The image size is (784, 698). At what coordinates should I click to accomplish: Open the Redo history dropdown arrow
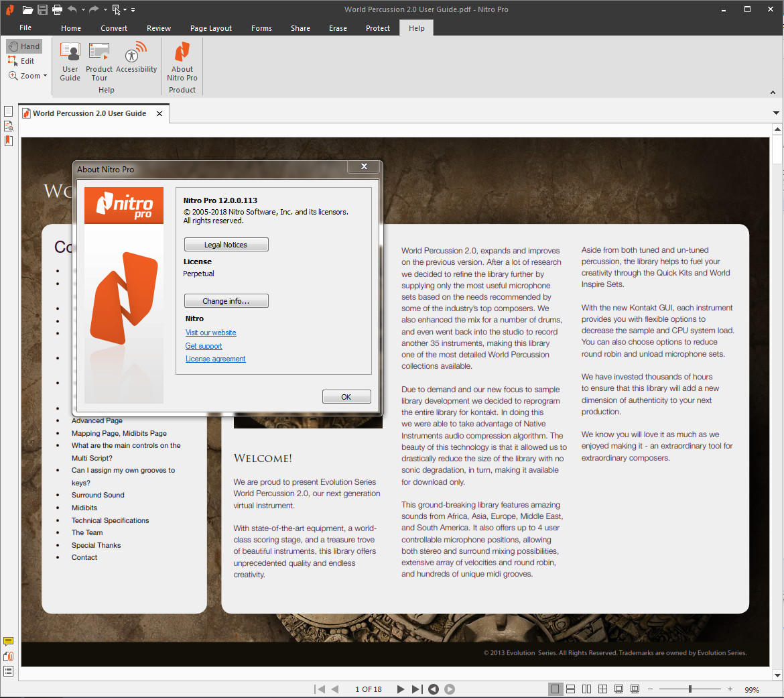[105, 9]
